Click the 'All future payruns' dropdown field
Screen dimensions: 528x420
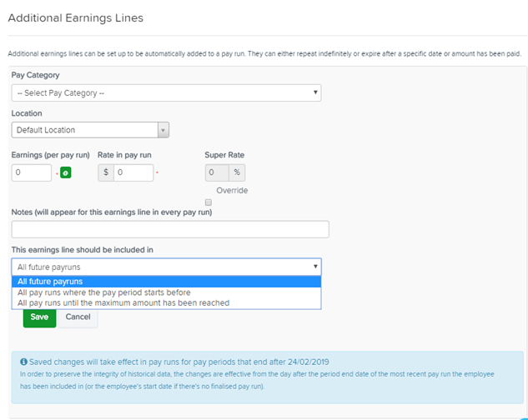click(x=166, y=267)
